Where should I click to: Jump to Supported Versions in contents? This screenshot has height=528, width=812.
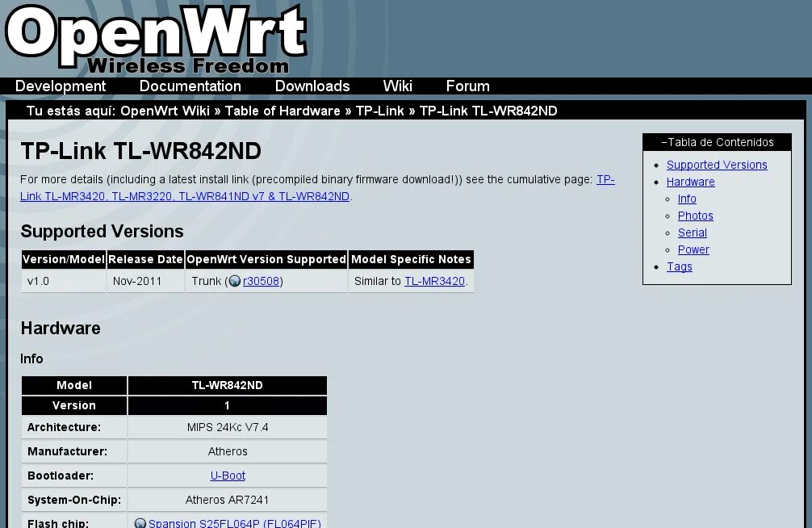[x=717, y=165]
